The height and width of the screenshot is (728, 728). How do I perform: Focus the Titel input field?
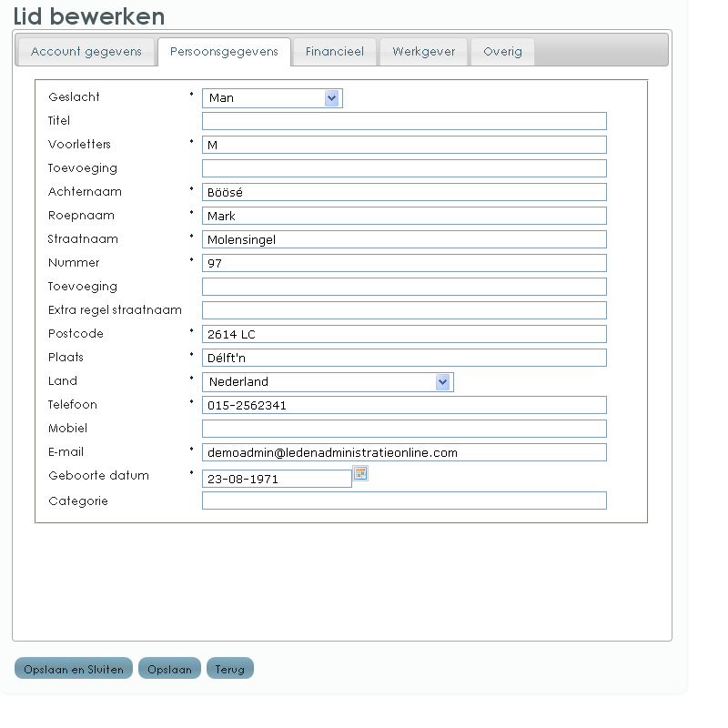[x=403, y=121]
